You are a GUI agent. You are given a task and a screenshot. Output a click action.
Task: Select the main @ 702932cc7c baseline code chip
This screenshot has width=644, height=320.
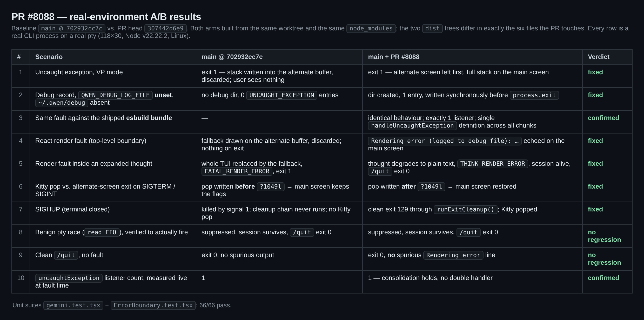(72, 28)
